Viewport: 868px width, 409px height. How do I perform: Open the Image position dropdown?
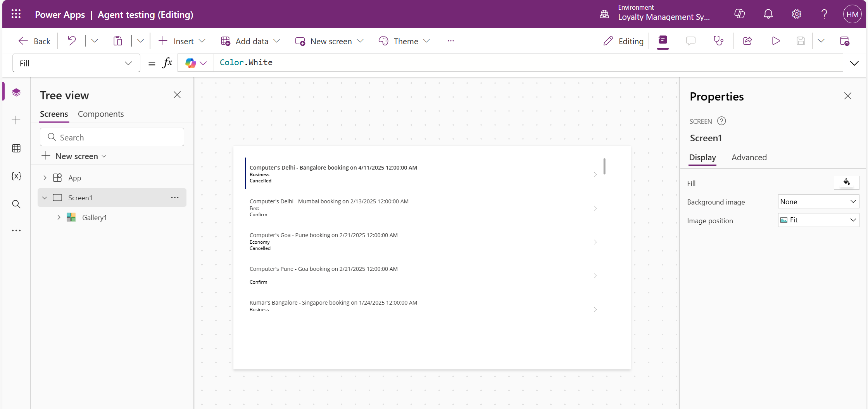818,220
